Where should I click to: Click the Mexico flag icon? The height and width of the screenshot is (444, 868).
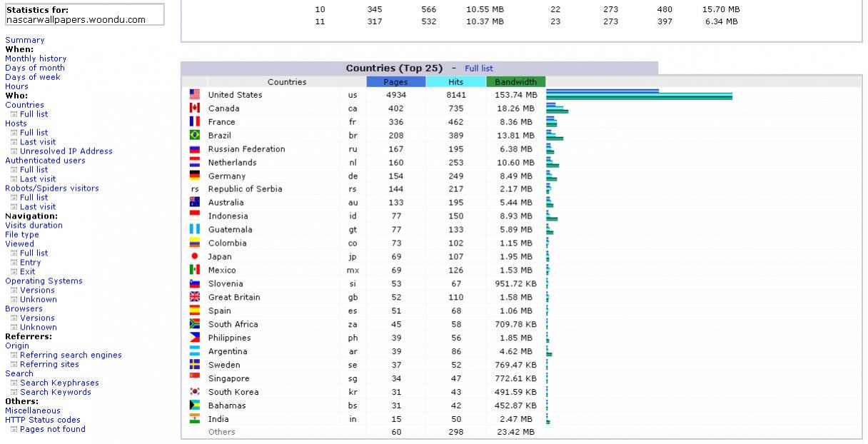[194, 270]
